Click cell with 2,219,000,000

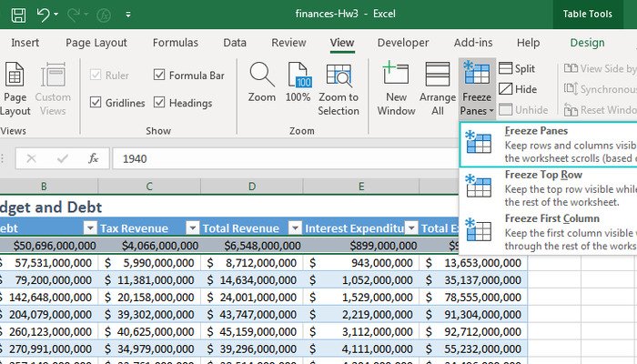click(x=361, y=315)
